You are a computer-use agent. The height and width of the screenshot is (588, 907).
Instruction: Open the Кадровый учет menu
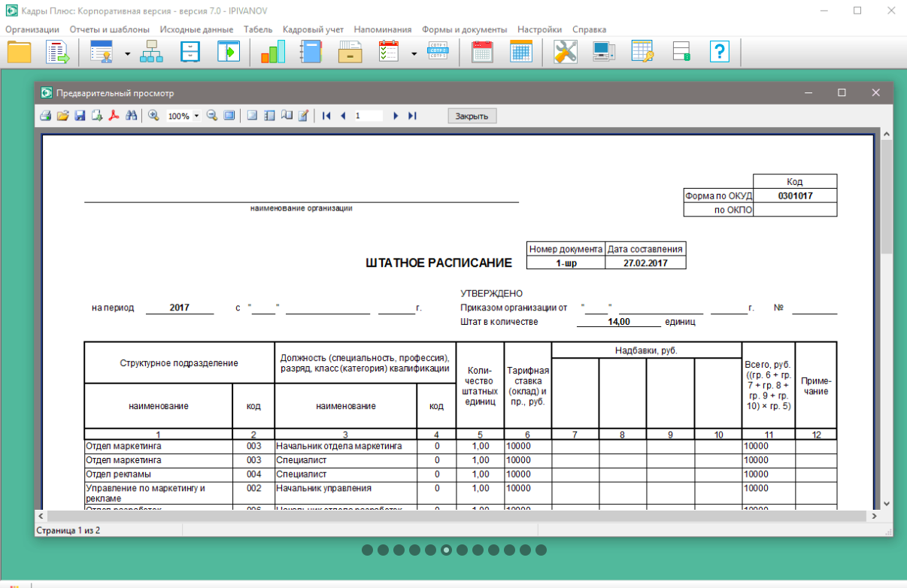tap(313, 29)
